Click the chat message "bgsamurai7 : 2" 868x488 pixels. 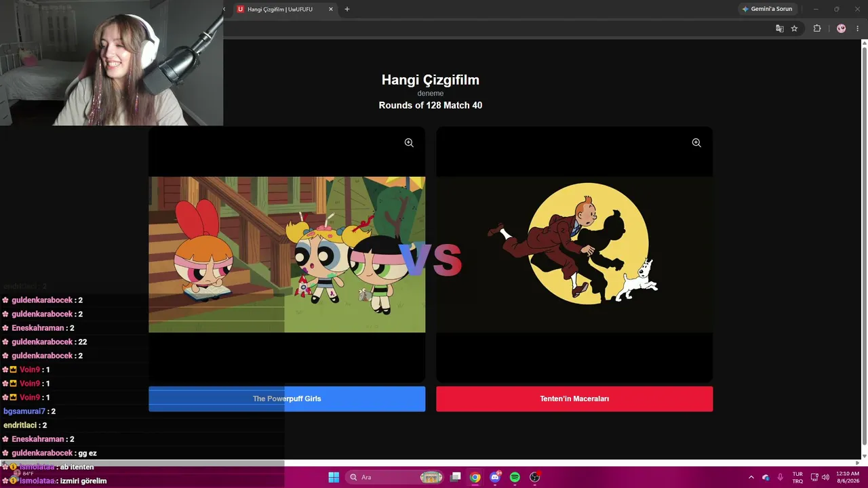(x=29, y=411)
